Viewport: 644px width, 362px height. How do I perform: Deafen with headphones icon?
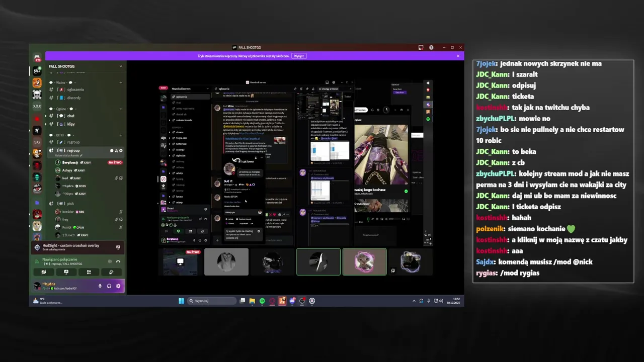tap(109, 286)
